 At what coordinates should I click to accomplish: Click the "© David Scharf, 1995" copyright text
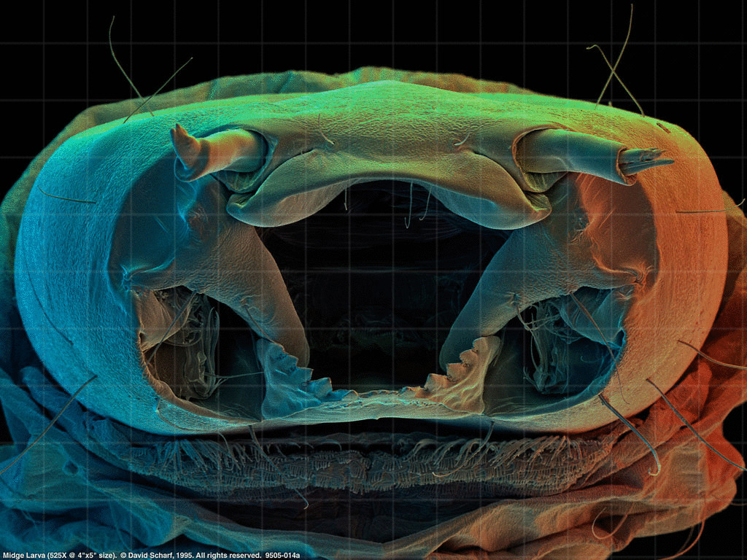156,556
